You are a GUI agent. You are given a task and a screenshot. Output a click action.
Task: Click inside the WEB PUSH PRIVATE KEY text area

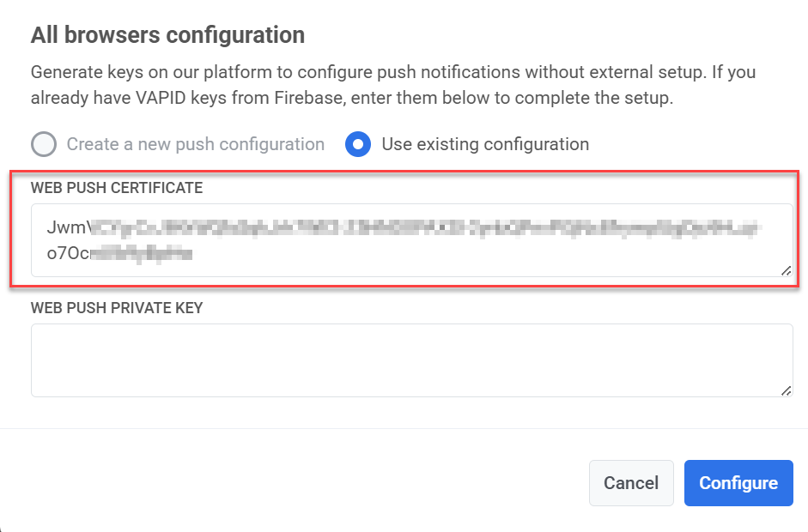[x=412, y=359]
